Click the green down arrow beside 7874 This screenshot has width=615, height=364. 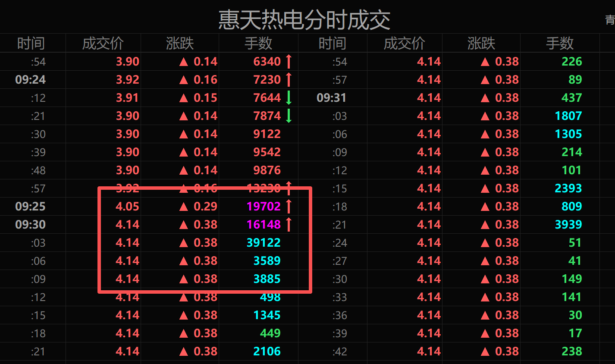click(289, 116)
